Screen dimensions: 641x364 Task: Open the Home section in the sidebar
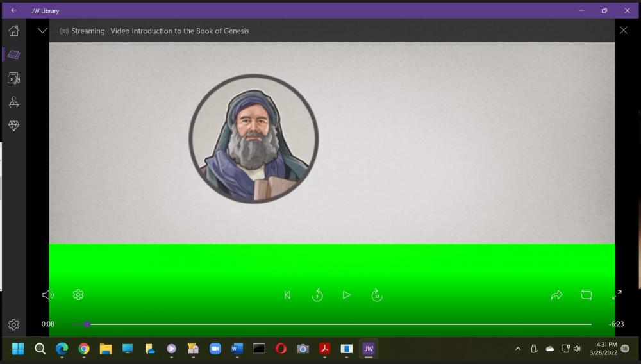click(x=13, y=31)
